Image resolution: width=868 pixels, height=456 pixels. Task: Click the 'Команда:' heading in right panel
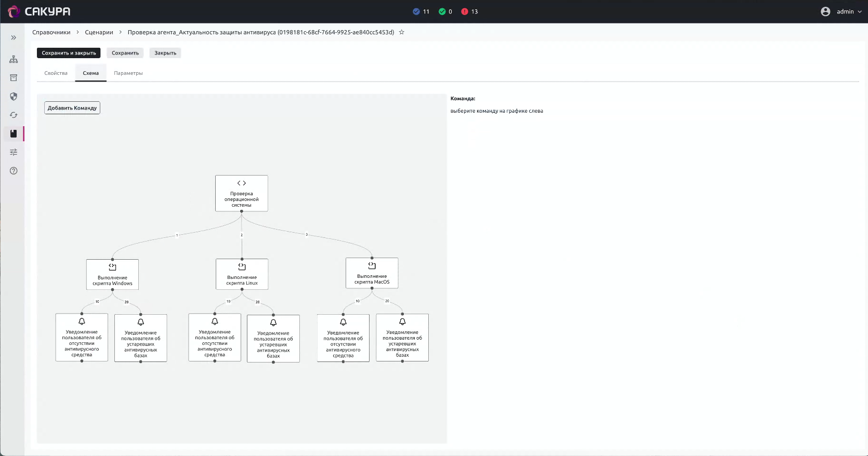pos(463,99)
